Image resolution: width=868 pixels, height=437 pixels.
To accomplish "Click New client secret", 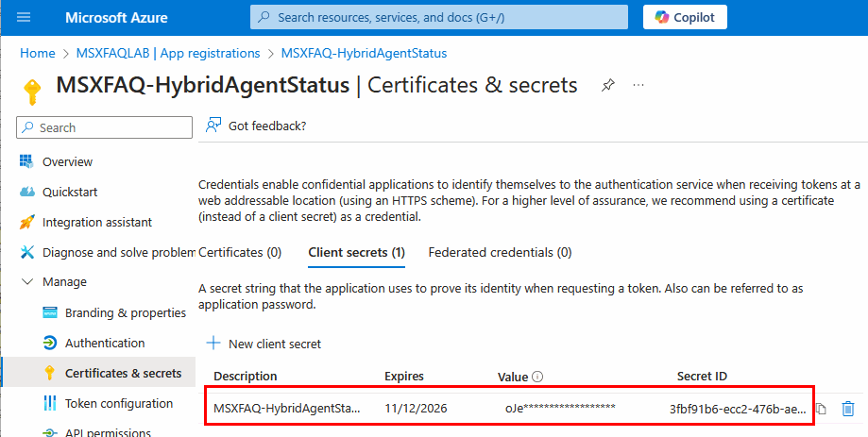I will pyautogui.click(x=264, y=344).
